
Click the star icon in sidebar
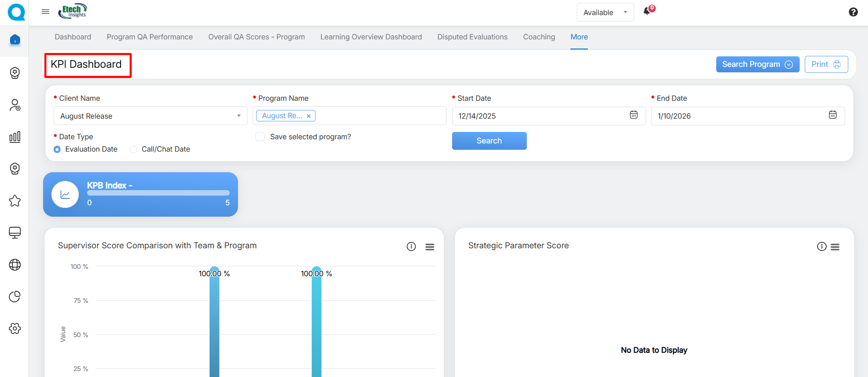pos(15,201)
